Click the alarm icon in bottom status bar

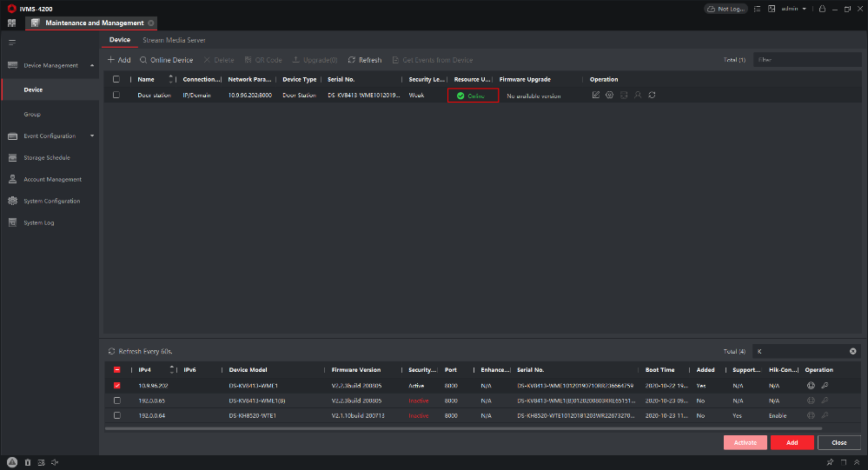[12, 462]
